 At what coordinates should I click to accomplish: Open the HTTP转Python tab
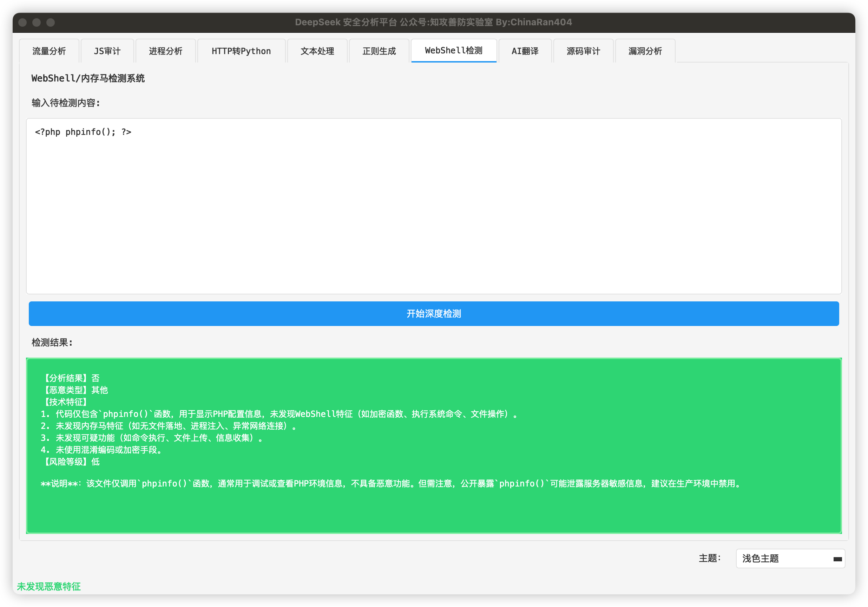pos(241,51)
